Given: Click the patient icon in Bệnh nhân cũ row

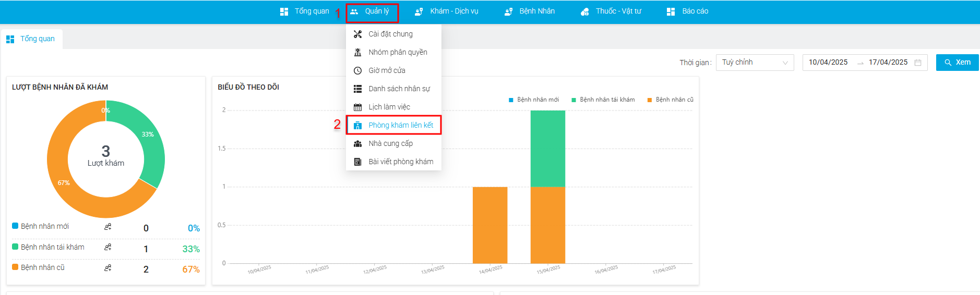Looking at the screenshot, I should tap(107, 268).
